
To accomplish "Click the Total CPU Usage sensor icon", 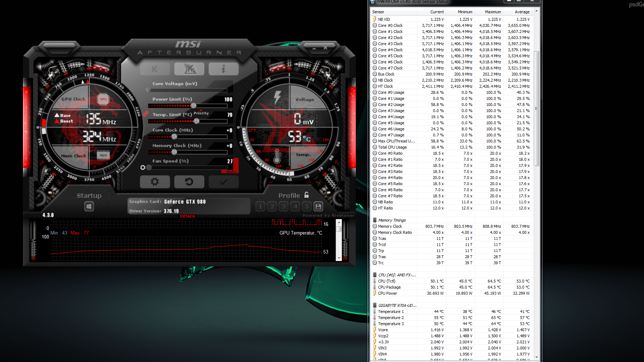I will tap(375, 147).
